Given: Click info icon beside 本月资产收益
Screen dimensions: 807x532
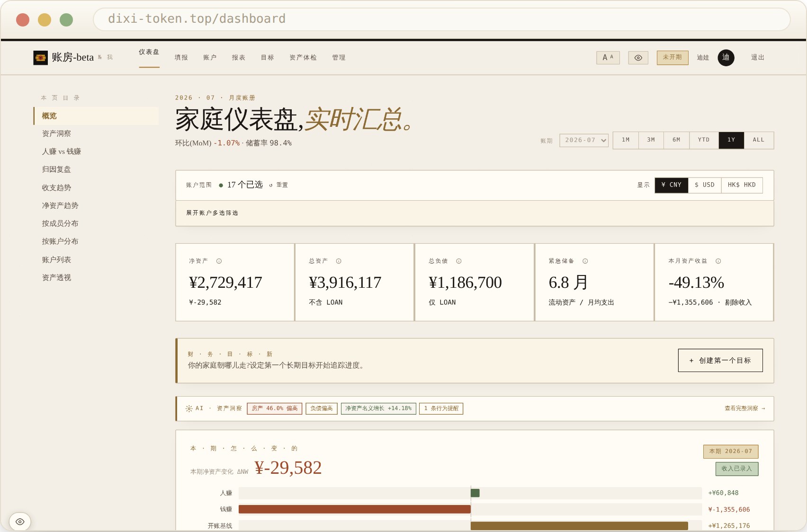Looking at the screenshot, I should [718, 261].
